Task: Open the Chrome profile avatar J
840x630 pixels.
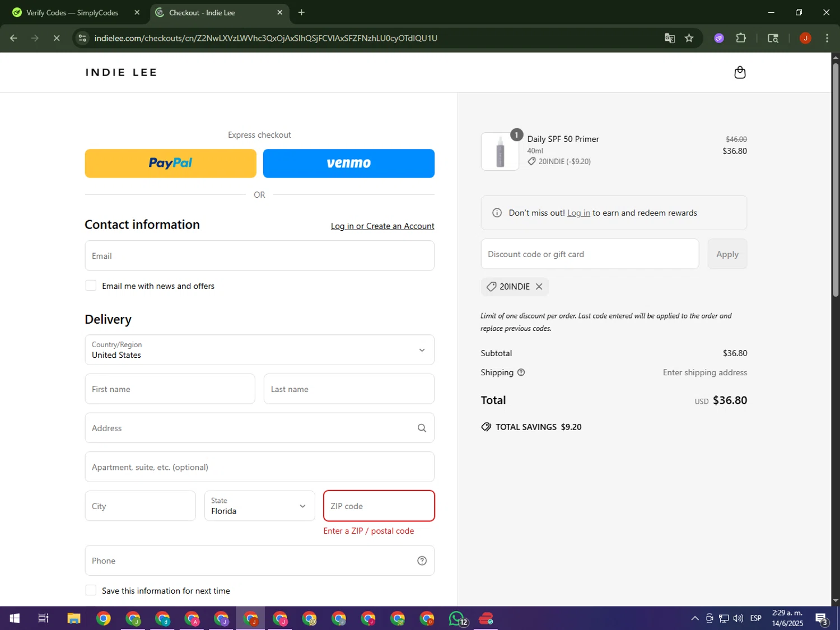Action: click(x=805, y=38)
